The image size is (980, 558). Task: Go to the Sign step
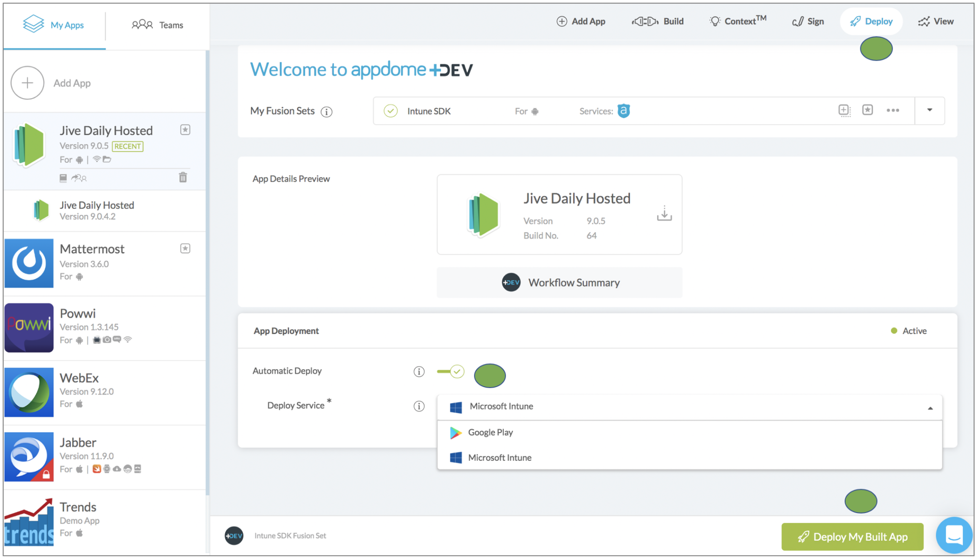[808, 21]
